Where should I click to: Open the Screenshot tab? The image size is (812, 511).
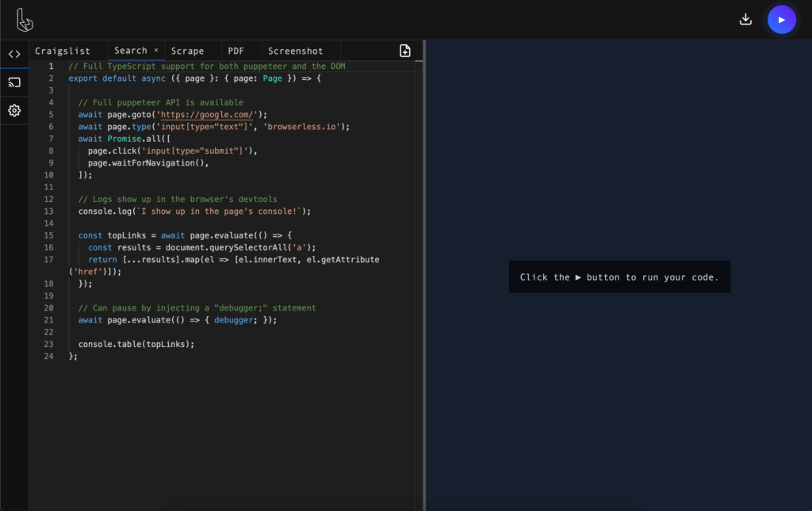click(x=295, y=50)
